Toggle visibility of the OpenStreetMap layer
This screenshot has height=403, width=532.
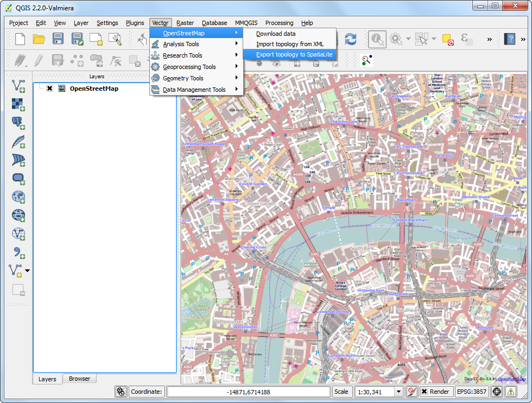coord(49,89)
